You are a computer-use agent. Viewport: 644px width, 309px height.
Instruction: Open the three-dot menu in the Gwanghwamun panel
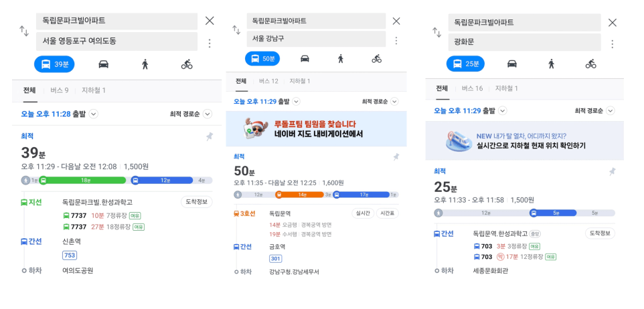click(612, 44)
